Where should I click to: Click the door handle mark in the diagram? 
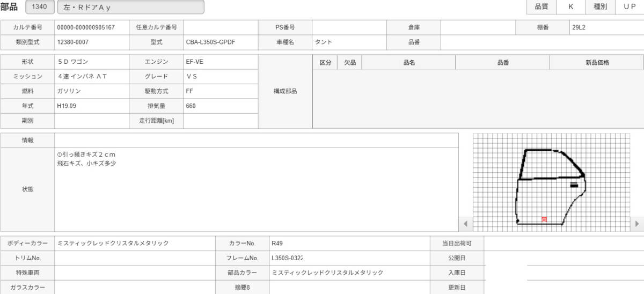coord(574,185)
